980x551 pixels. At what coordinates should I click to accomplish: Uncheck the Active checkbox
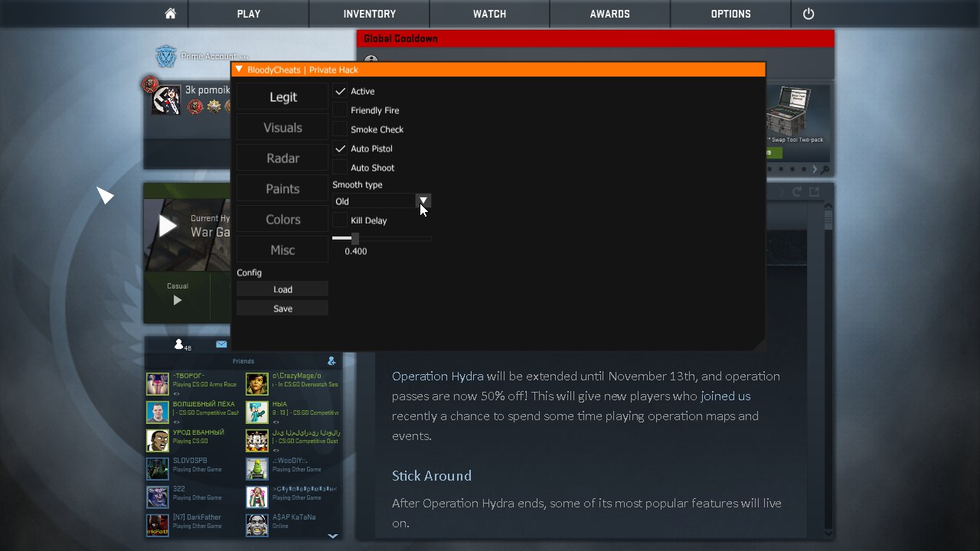point(340,91)
